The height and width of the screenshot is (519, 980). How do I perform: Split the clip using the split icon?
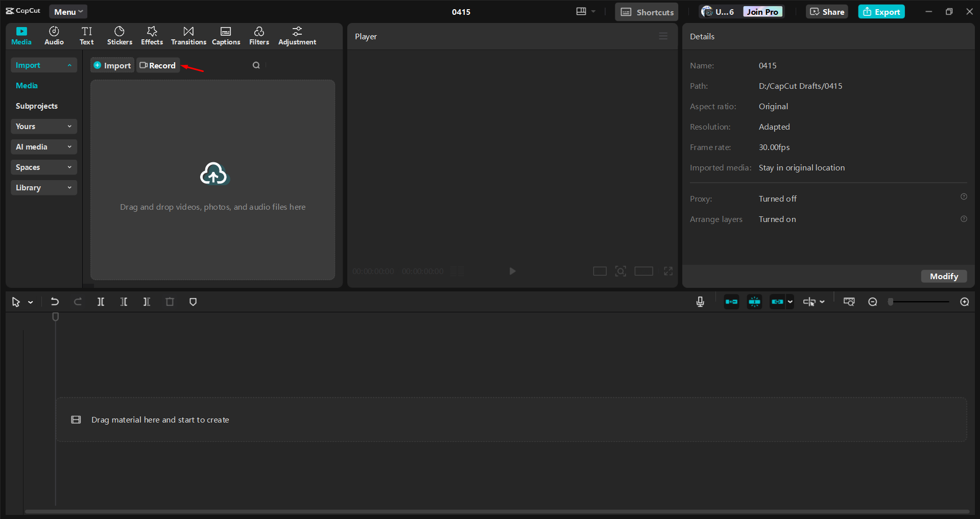tap(101, 302)
